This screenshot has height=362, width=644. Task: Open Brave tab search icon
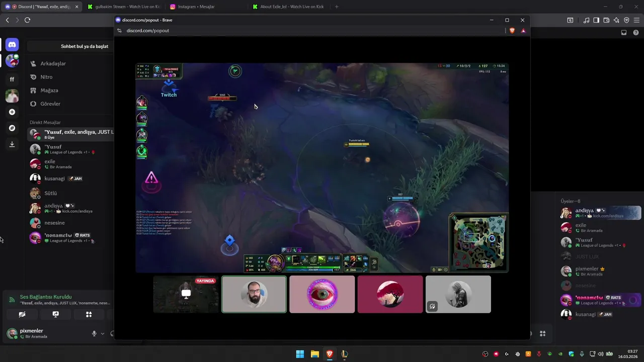[x=570, y=20]
